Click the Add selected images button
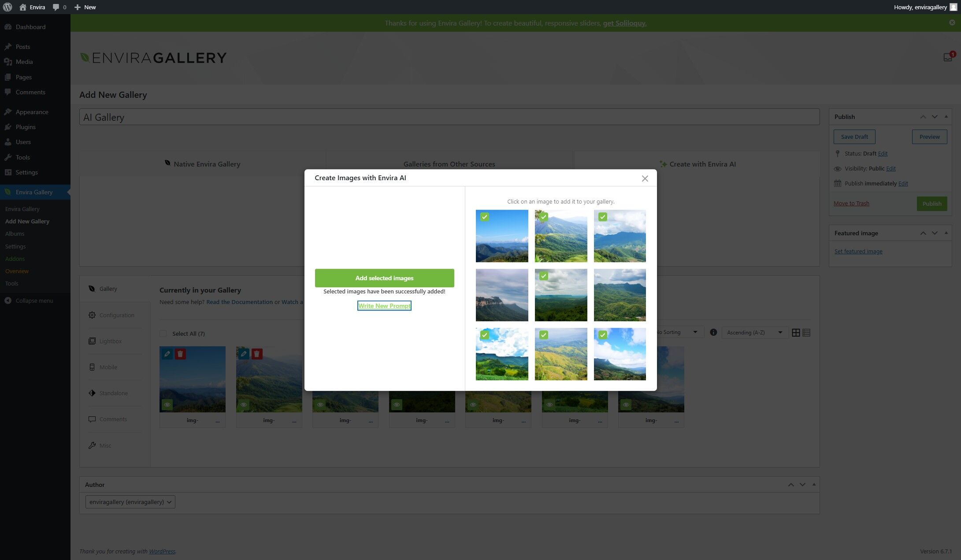Screen dimensions: 961x560 pos(384,278)
